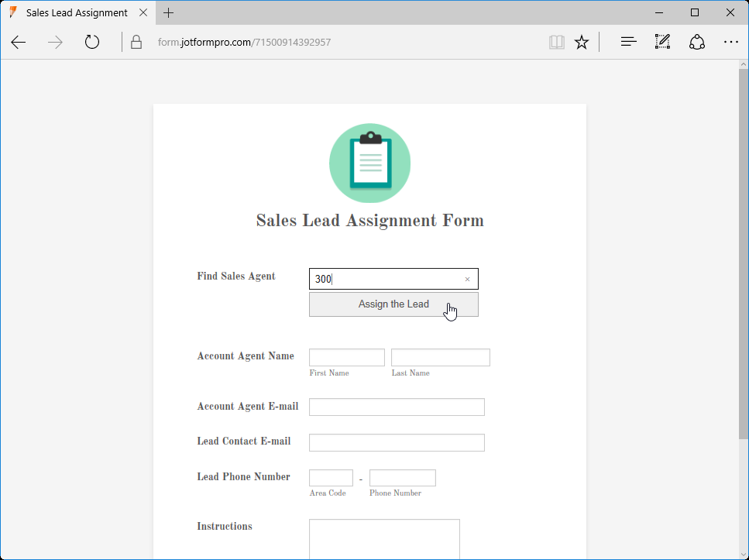The height and width of the screenshot is (560, 749).
Task: Click the forward navigation arrow
Action: click(53, 43)
